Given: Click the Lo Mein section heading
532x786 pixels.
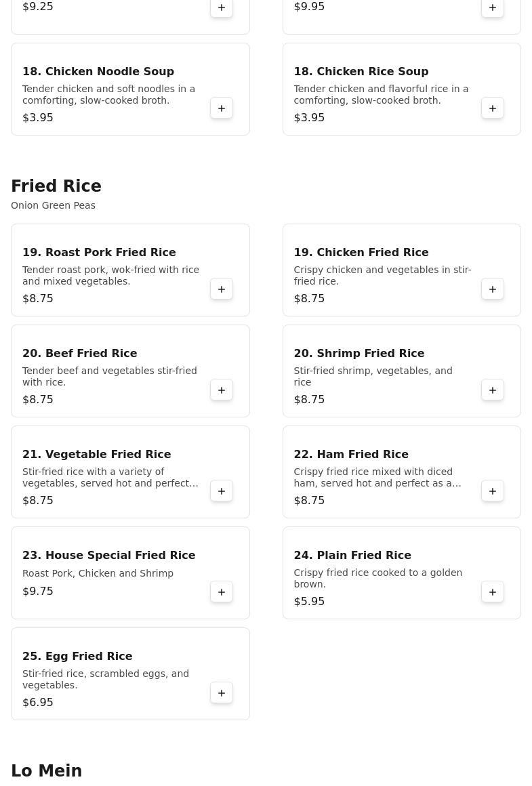Looking at the screenshot, I should coord(46,771).
